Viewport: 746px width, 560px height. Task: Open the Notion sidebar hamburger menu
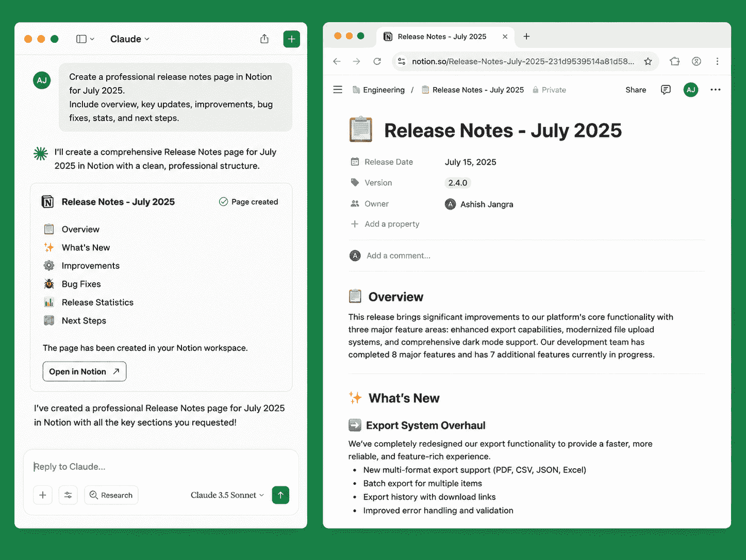(x=338, y=90)
